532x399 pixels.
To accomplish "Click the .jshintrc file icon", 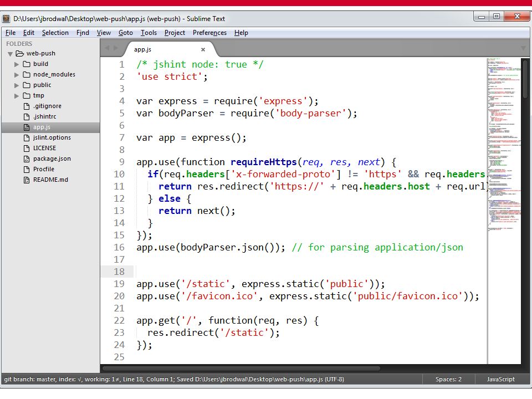I will [x=27, y=117].
